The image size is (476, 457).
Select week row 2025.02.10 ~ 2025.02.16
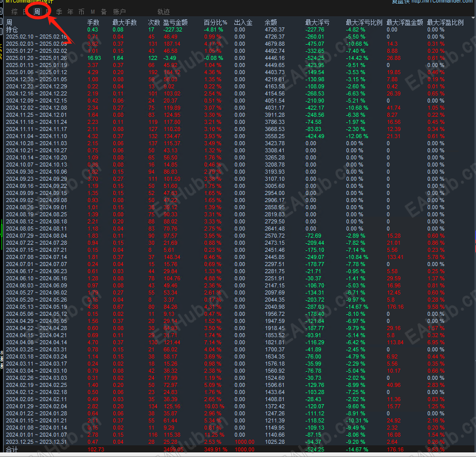point(37,37)
